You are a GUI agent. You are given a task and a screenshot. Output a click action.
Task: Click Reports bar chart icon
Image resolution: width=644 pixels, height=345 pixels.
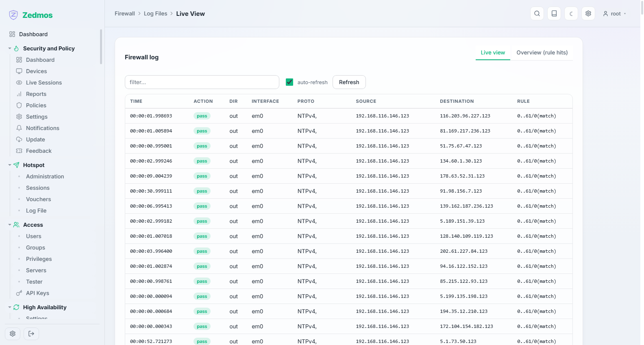click(x=19, y=94)
